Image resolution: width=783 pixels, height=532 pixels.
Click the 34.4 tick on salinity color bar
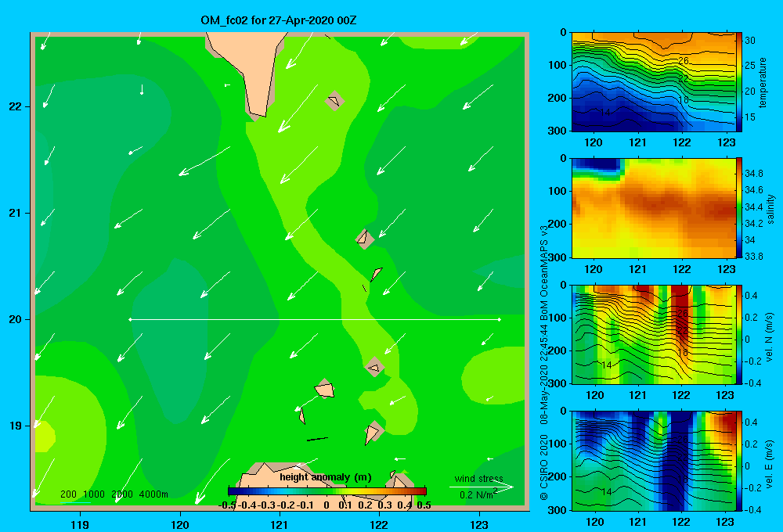coord(753,207)
